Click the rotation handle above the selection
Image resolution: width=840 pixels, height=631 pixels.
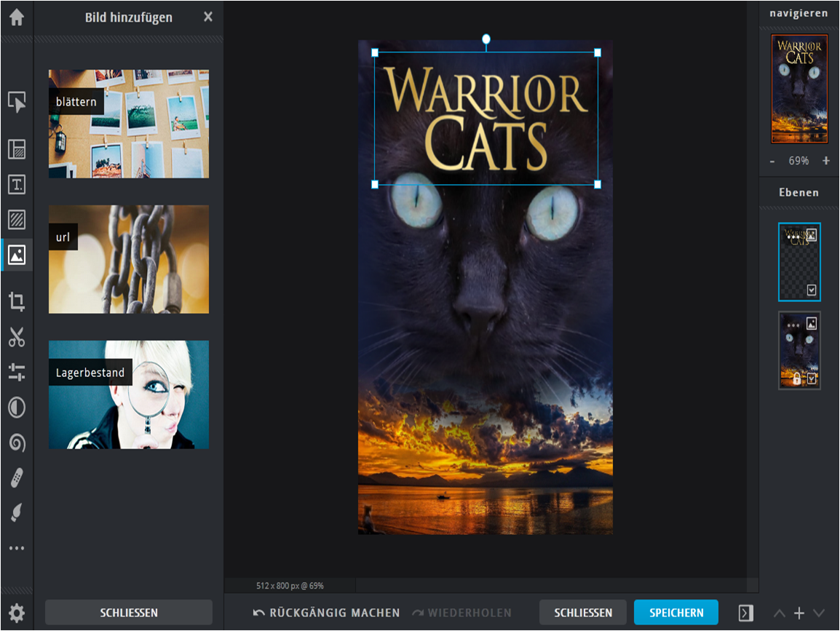(x=486, y=39)
